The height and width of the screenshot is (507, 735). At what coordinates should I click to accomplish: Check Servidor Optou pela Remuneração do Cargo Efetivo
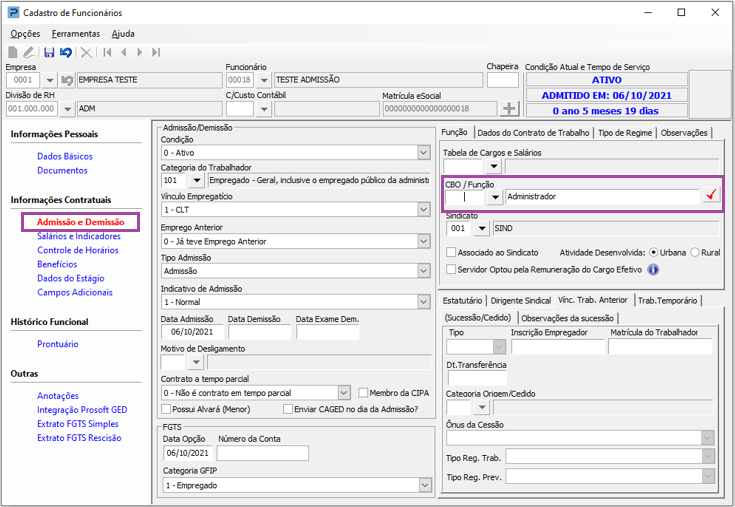tap(451, 269)
